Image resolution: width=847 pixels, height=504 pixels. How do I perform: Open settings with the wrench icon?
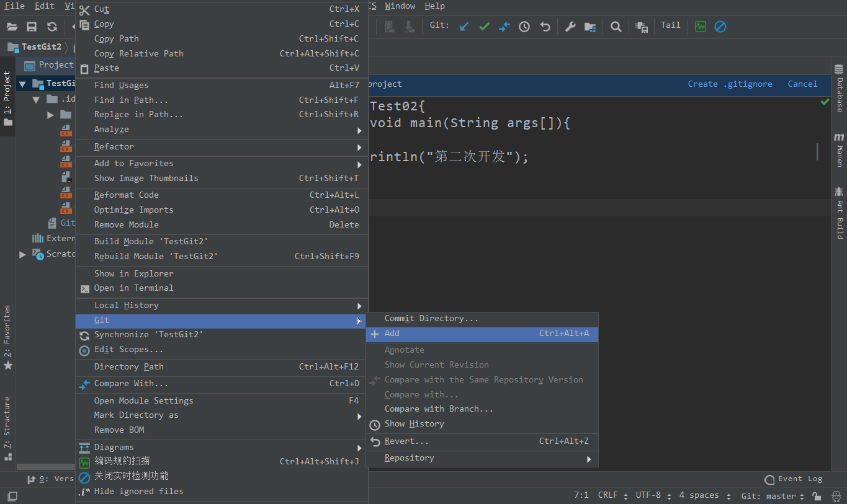coord(570,27)
